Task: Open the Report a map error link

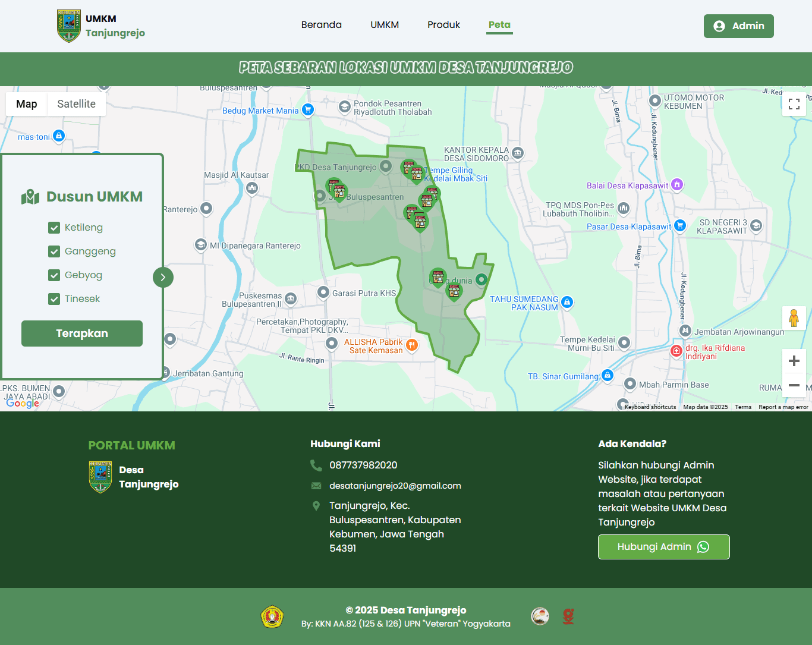Action: click(x=784, y=407)
